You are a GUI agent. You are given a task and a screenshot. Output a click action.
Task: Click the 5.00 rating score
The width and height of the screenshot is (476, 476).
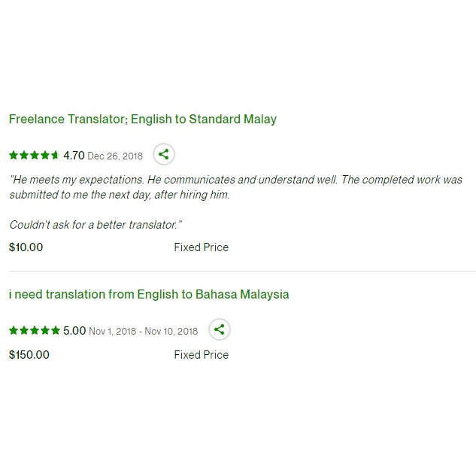pos(74,331)
